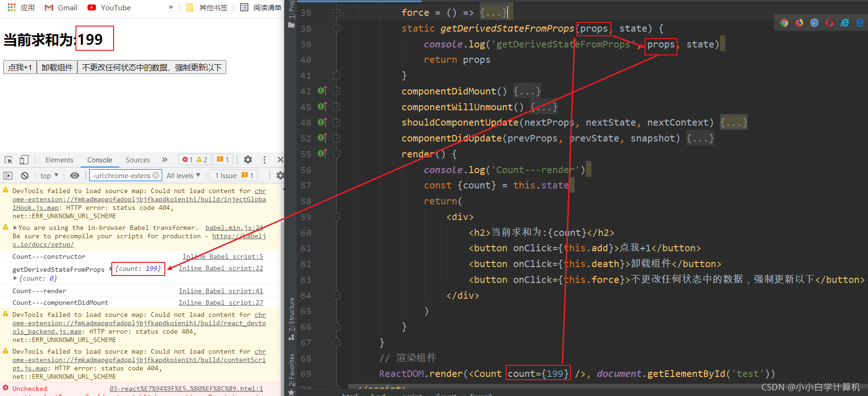Click the override gutter icon on line 45
Image resolution: width=868 pixels, height=396 pixels.
(322, 107)
